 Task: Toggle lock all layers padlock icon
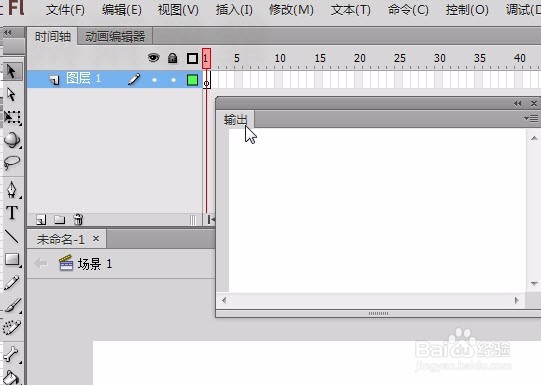coord(173,58)
